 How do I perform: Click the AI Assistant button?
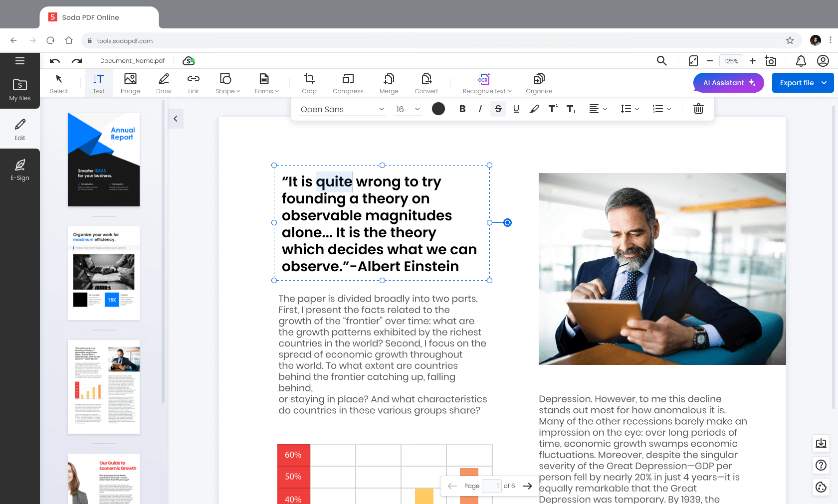tap(728, 83)
